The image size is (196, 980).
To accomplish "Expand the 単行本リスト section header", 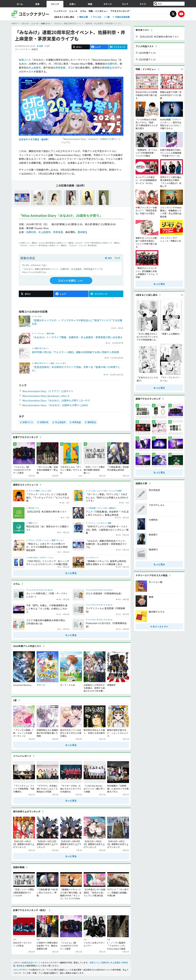I will (144, 30).
